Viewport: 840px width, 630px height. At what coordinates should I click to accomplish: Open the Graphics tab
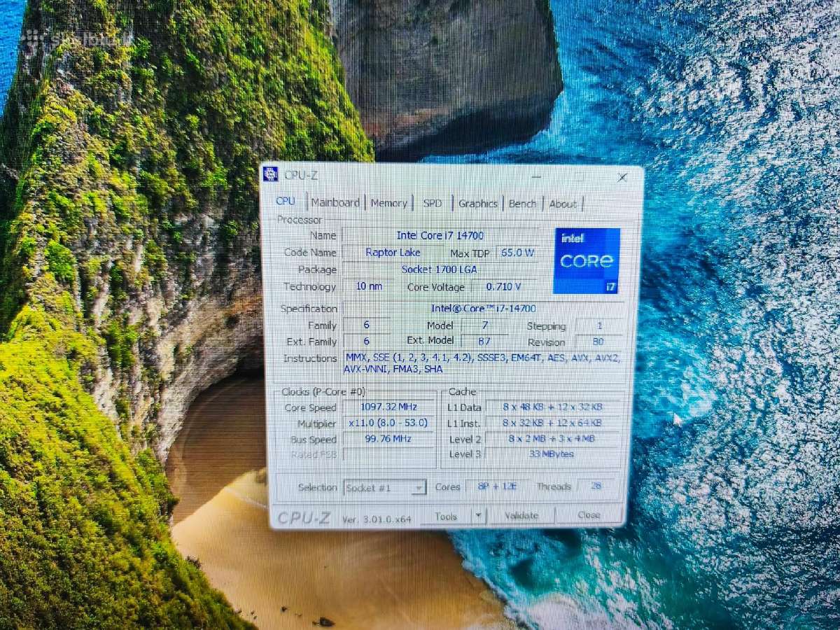[478, 204]
